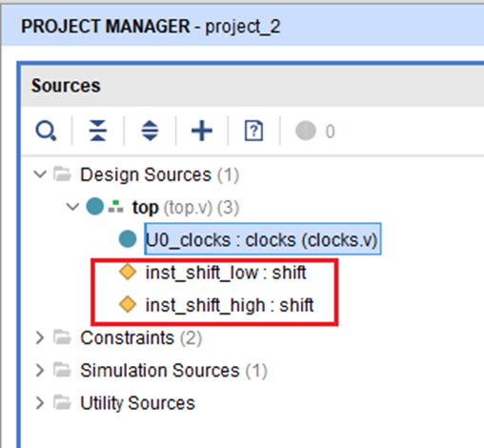Viewport: 484px width, 448px height.
Task: Select the inst_shift_high : shift entry
Action: click(x=230, y=305)
